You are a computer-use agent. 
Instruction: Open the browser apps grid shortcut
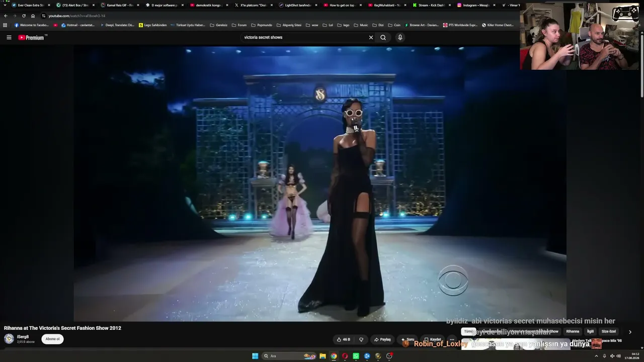pos(5,25)
